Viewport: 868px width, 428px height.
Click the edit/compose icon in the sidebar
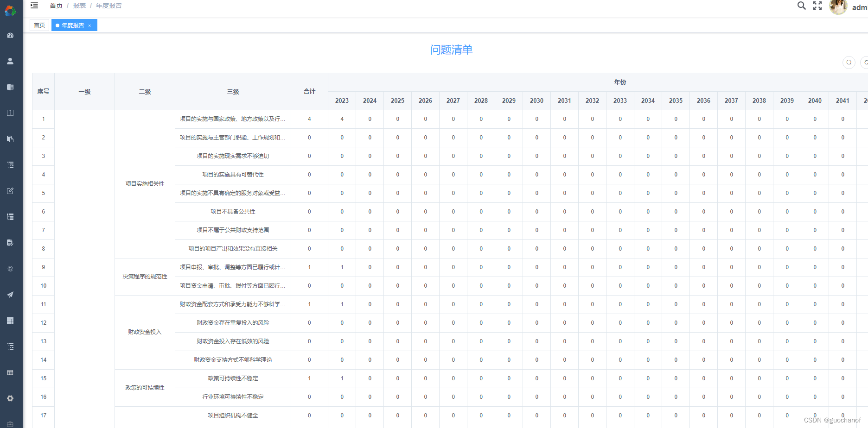tap(10, 191)
